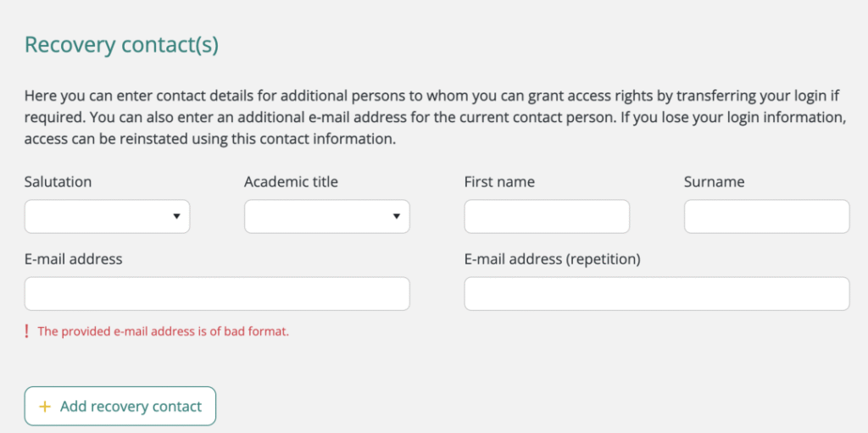Image resolution: width=868 pixels, height=433 pixels.
Task: Select the E-mail address input box
Action: [217, 294]
